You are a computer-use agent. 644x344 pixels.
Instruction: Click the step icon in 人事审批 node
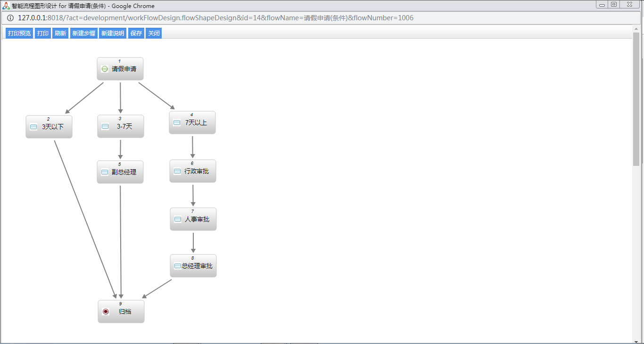(x=178, y=220)
